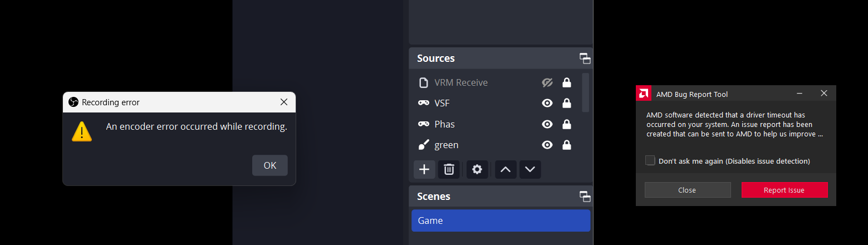Select the Game scene
This screenshot has height=245, width=868.
[501, 220]
